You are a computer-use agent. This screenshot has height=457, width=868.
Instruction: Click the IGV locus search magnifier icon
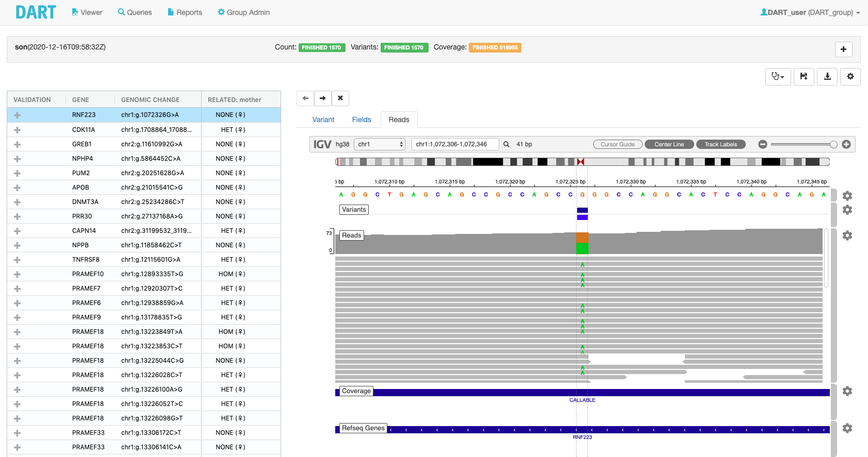[506, 144]
